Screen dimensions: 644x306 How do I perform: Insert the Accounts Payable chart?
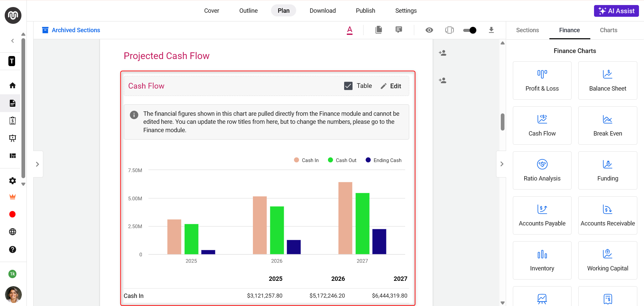coord(542,215)
